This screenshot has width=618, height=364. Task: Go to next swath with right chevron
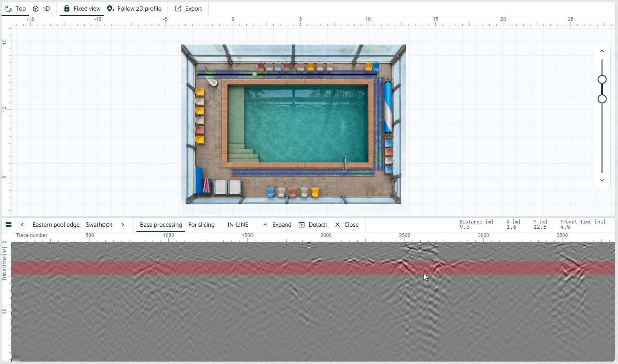click(x=123, y=225)
